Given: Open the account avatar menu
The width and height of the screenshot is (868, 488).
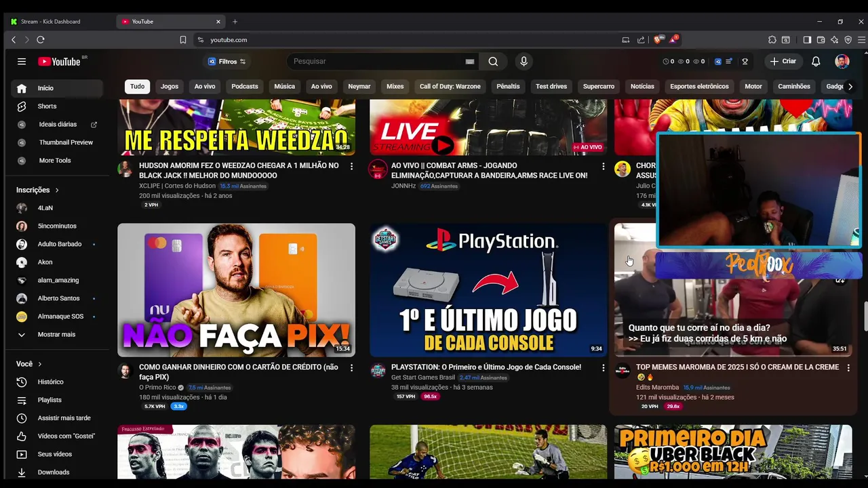Looking at the screenshot, I should point(842,61).
